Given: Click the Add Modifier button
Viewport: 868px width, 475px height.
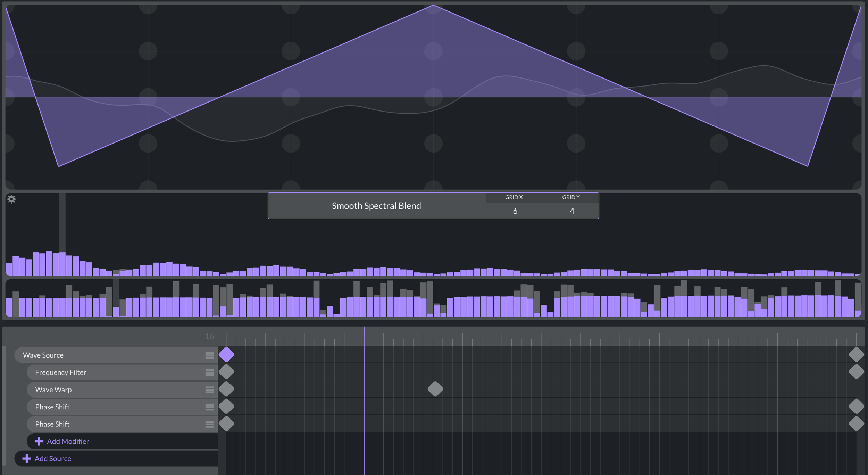Looking at the screenshot, I should (68, 441).
